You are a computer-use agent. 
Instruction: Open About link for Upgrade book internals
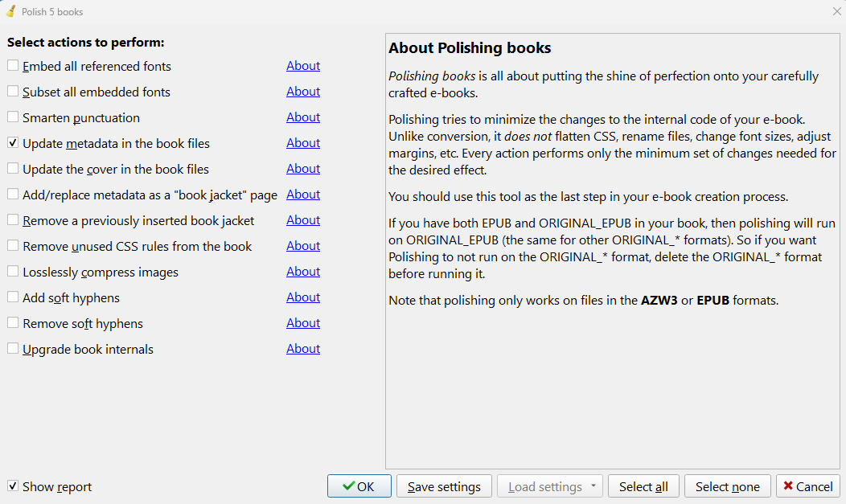[x=303, y=349]
